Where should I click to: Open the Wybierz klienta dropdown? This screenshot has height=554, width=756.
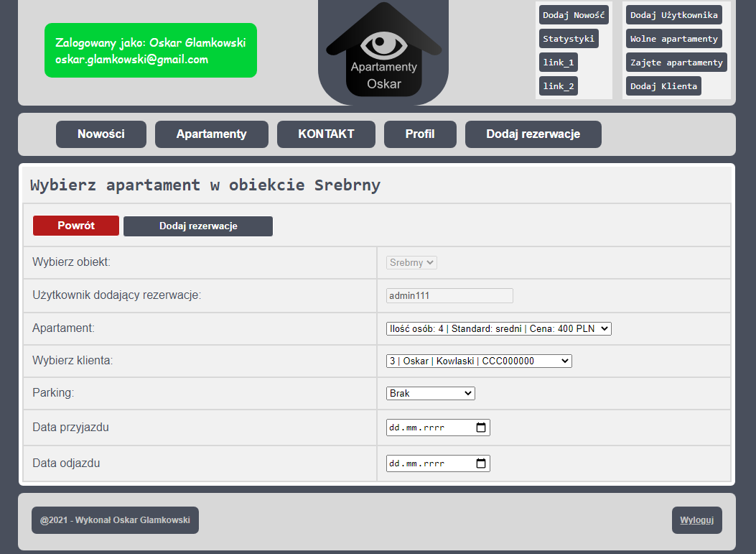coord(478,361)
